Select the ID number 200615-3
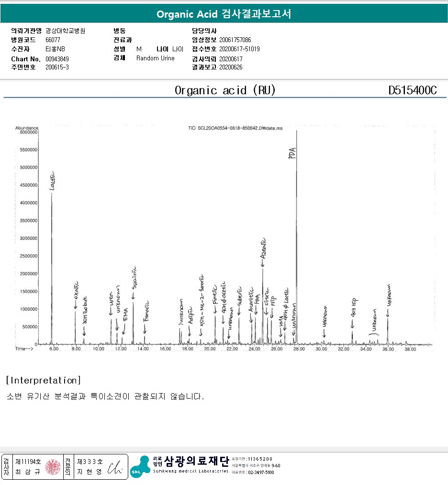Viewport: 448px width, 485px height. (x=57, y=67)
